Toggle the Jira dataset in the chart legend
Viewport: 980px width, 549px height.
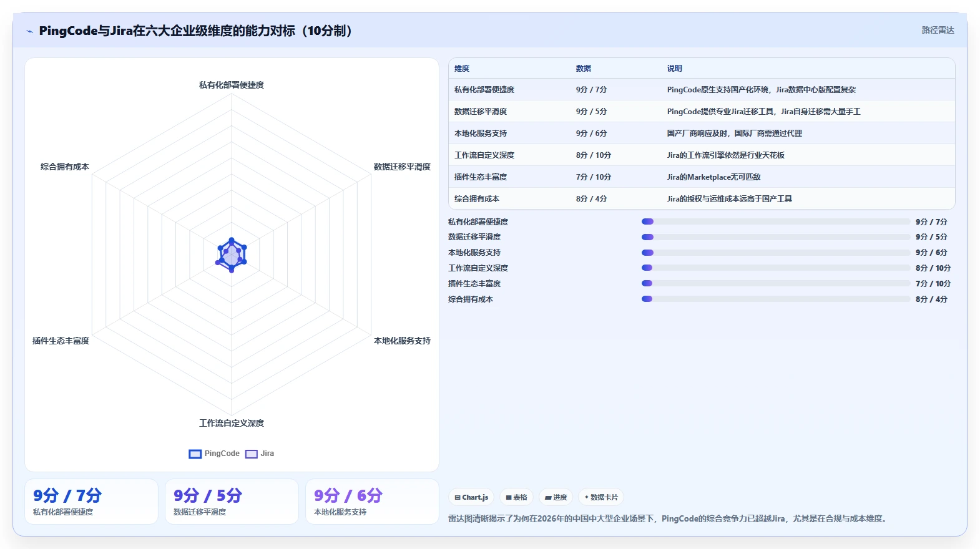pyautogui.click(x=260, y=454)
